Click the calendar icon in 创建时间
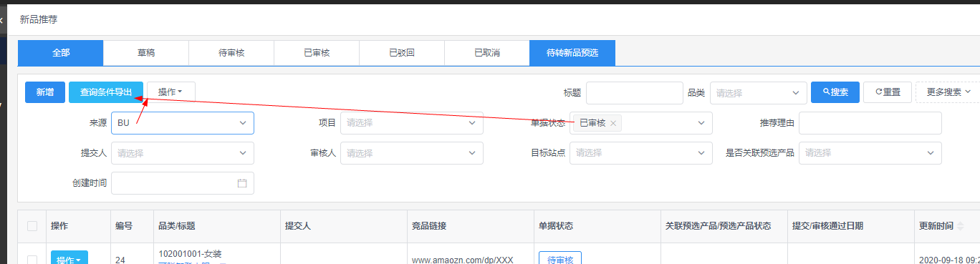The width and height of the screenshot is (980, 264). click(242, 183)
